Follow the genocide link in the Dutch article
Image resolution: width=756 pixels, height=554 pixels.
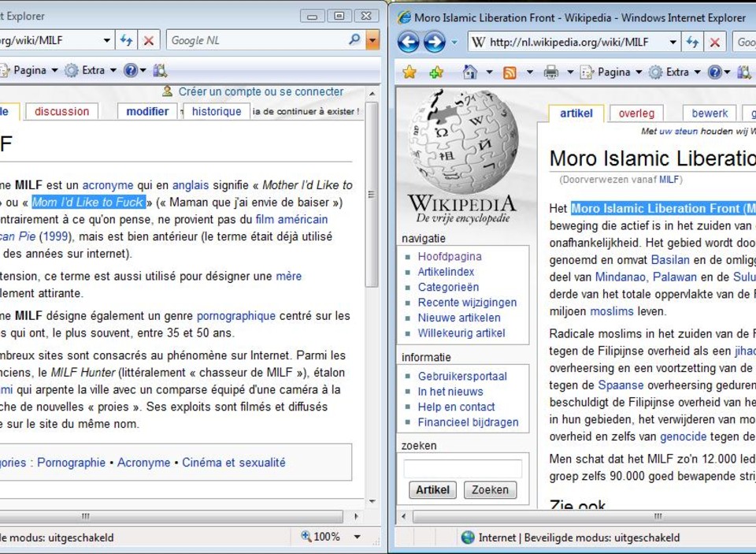(x=684, y=437)
